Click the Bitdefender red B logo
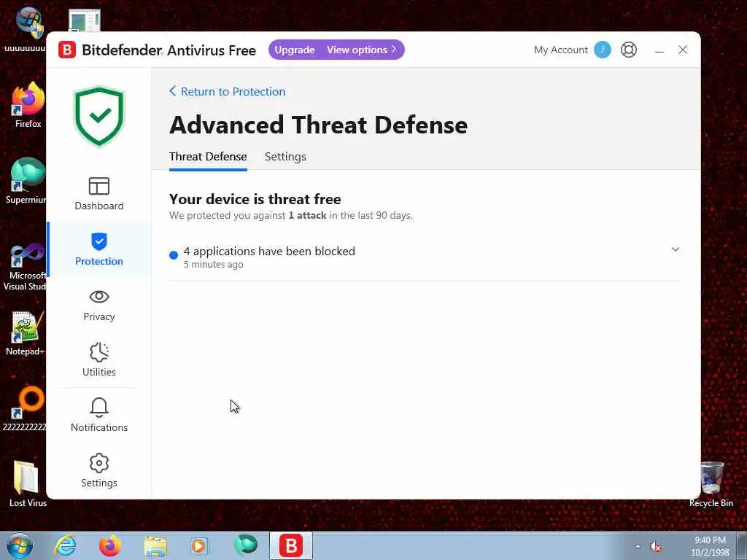747x560 pixels. [x=67, y=50]
